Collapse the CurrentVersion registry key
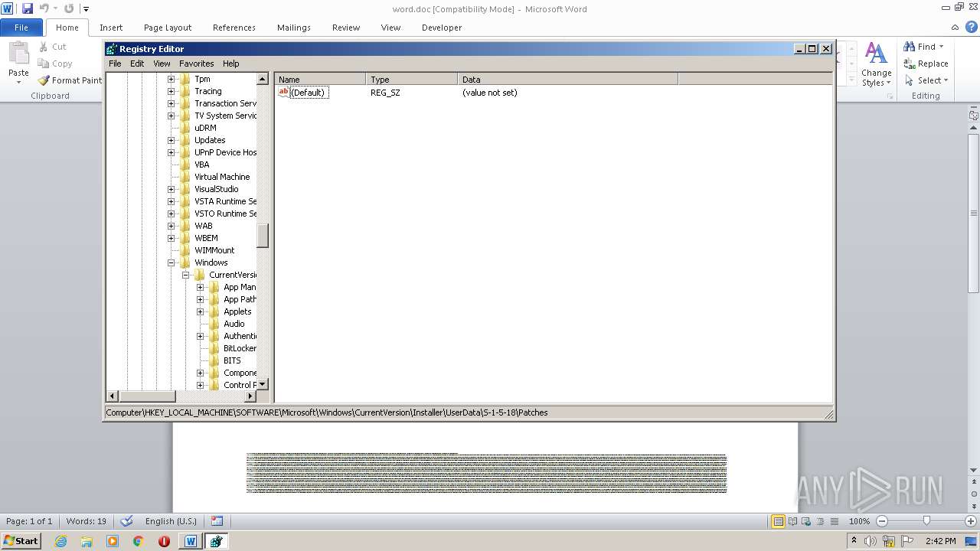Screen dimensions: 980x551 [185, 275]
